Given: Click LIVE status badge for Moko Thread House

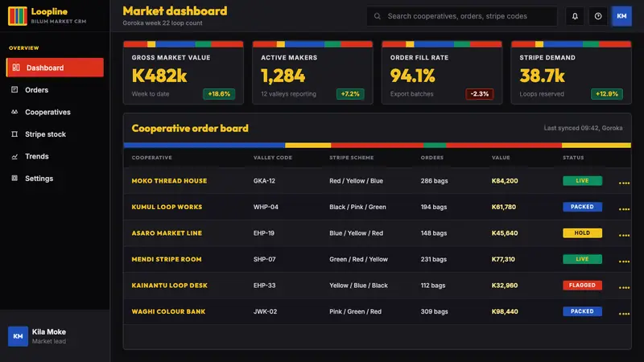Looking at the screenshot, I should tap(582, 180).
